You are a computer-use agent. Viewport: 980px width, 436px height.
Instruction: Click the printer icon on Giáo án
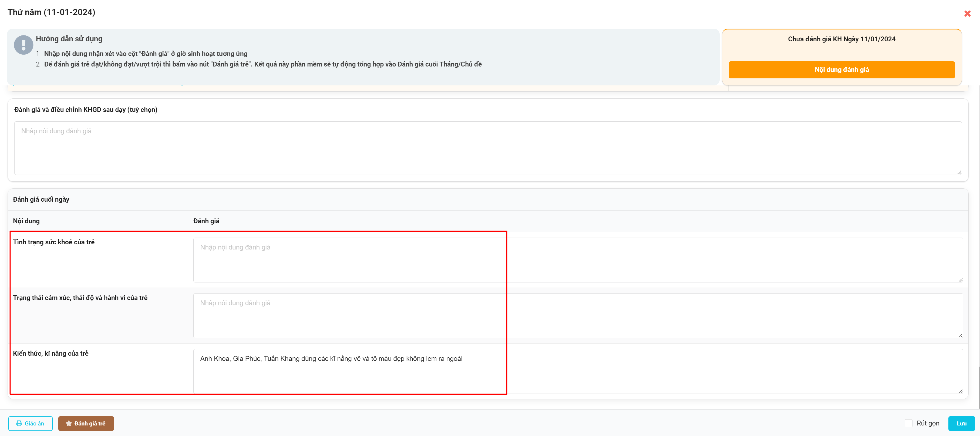click(19, 424)
